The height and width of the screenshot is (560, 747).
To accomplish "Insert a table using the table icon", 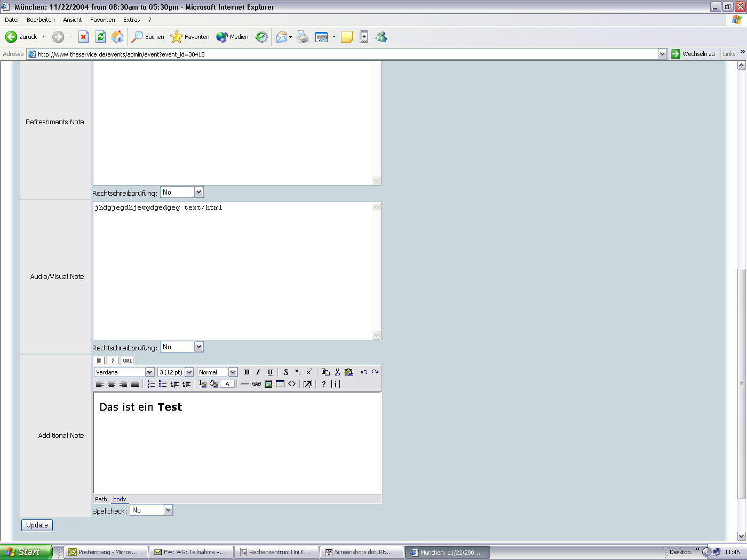I will (x=280, y=383).
